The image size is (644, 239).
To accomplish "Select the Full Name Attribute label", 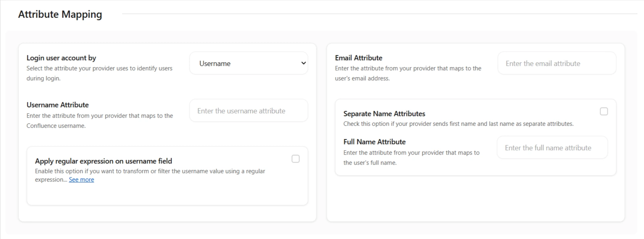I will click(374, 142).
